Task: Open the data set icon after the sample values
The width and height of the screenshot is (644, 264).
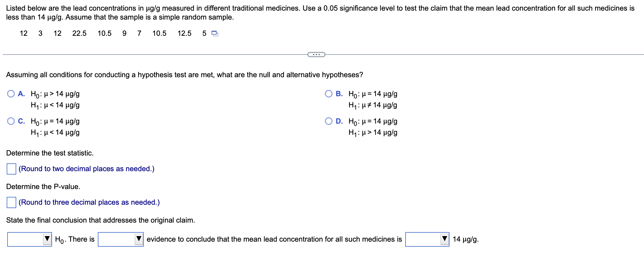Action: tap(215, 33)
